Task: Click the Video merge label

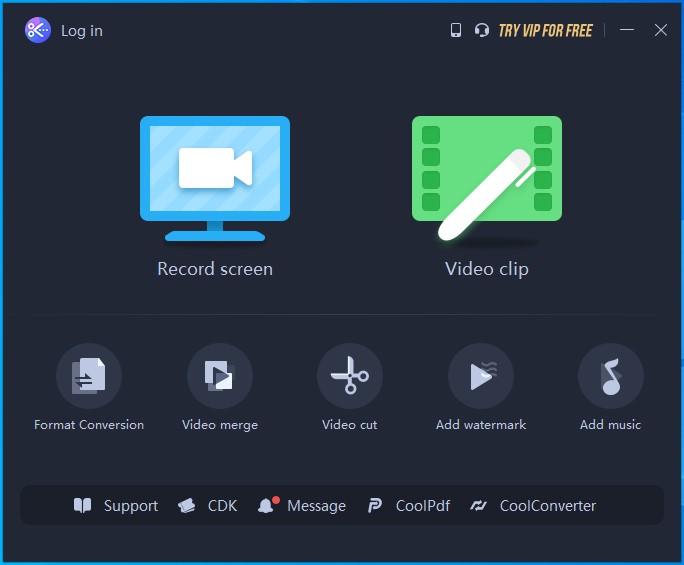Action: point(220,425)
